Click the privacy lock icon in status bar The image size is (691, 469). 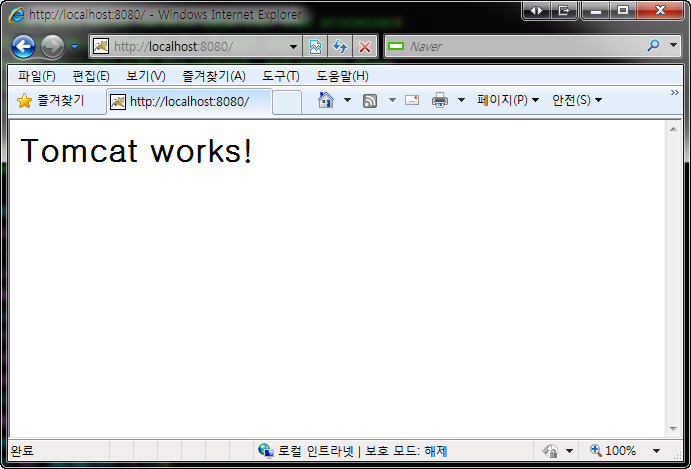pyautogui.click(x=550, y=450)
